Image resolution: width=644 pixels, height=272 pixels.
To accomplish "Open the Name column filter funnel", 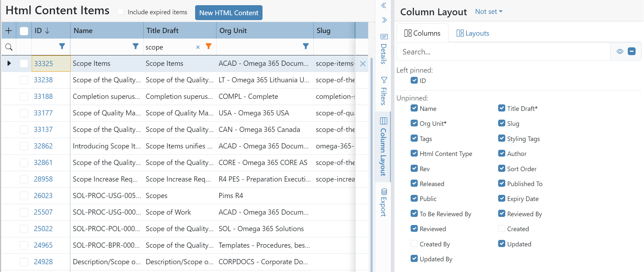I will pyautogui.click(x=135, y=46).
